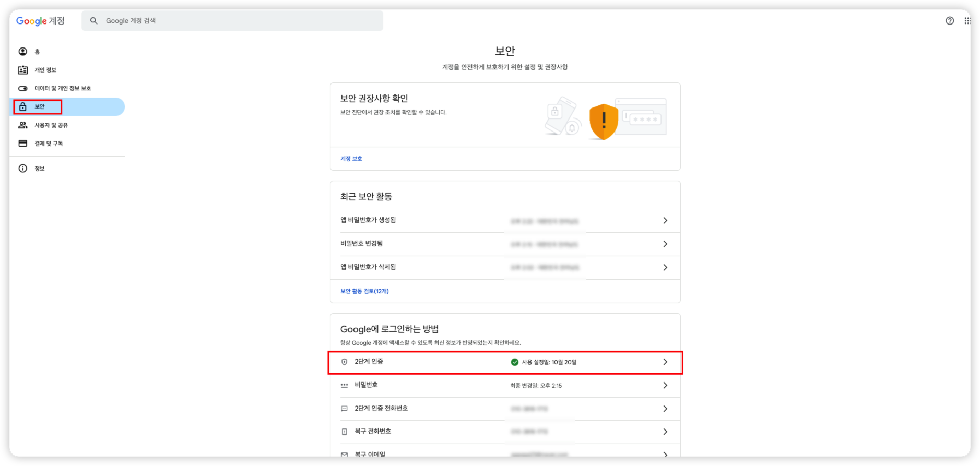Click 보안 권장사항 확인 heading
The width and height of the screenshot is (980, 466).
[374, 99]
